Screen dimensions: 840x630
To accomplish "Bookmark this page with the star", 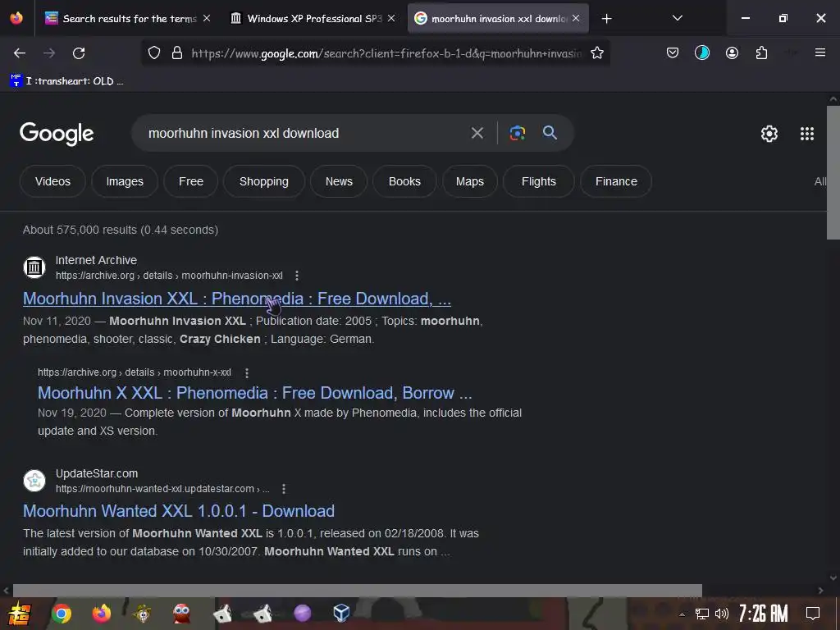I will [597, 53].
